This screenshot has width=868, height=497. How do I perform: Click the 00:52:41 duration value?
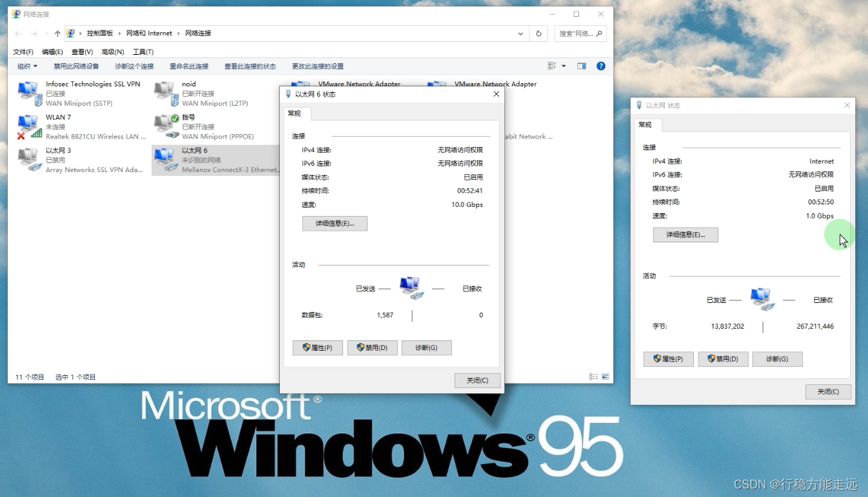(x=470, y=191)
